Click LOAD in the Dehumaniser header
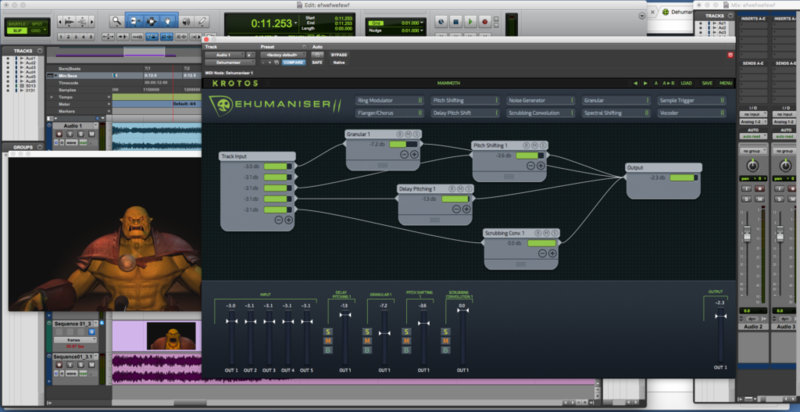Image resolution: width=800 pixels, height=412 pixels. pos(686,83)
